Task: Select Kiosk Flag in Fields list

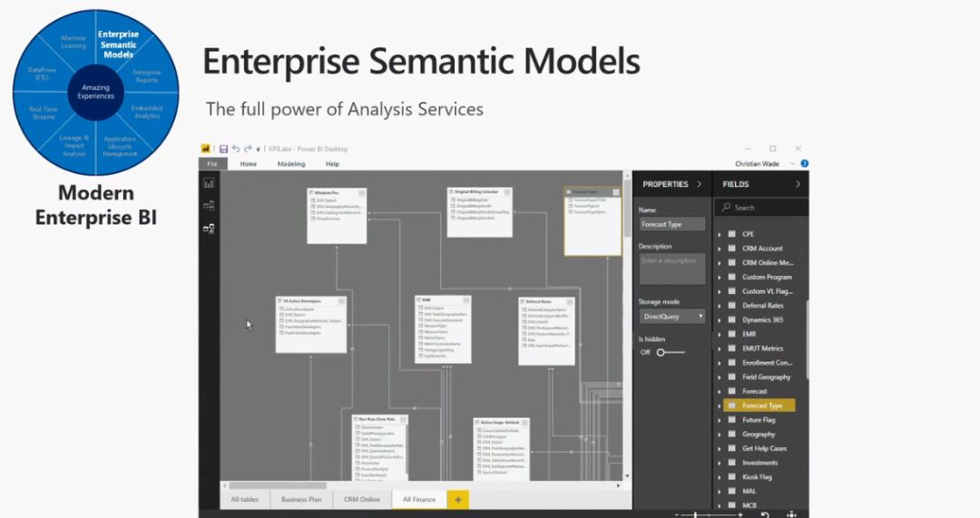Action: click(x=757, y=477)
